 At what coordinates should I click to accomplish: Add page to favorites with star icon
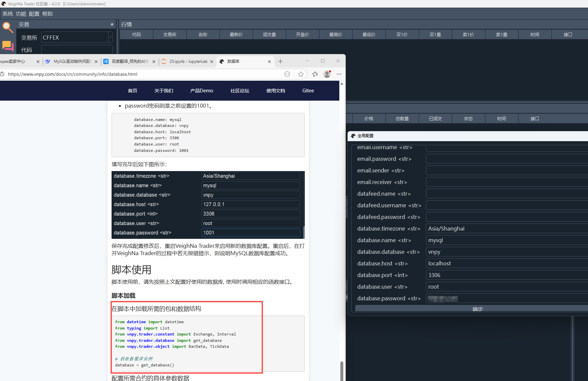301,74
